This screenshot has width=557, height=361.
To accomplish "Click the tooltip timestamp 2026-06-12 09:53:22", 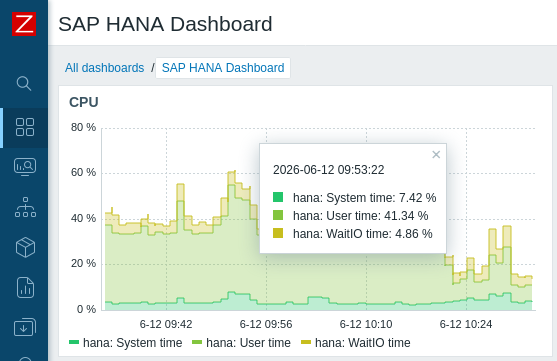I will (x=329, y=169).
